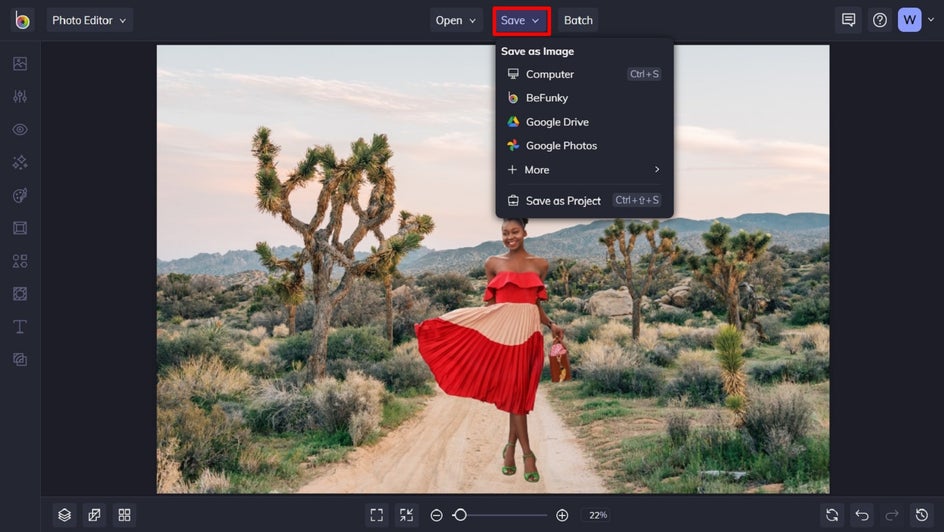Expand the account chevron next to avatar
The image size is (944, 532).
931,20
